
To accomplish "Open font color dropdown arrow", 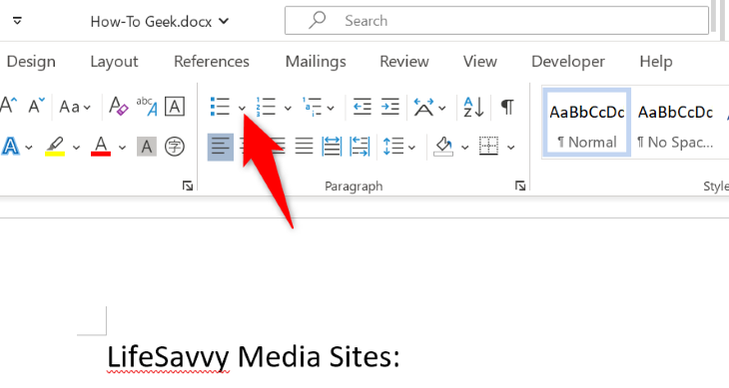I will [x=122, y=148].
